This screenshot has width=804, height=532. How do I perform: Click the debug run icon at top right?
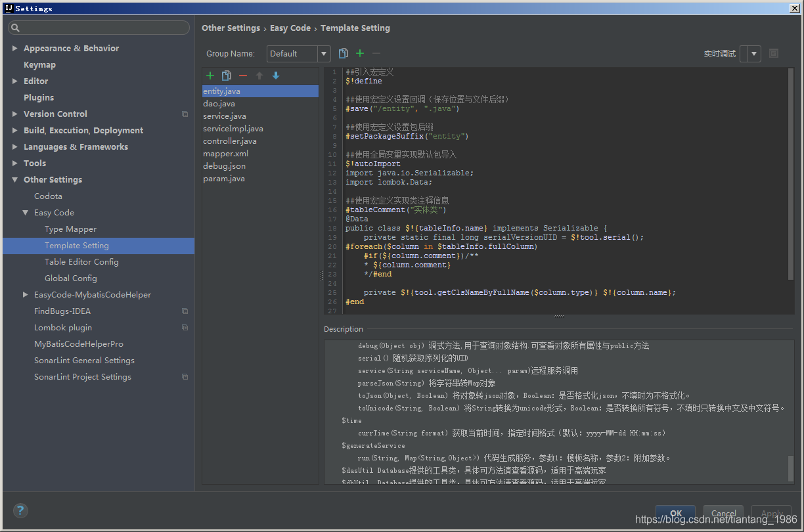point(774,53)
